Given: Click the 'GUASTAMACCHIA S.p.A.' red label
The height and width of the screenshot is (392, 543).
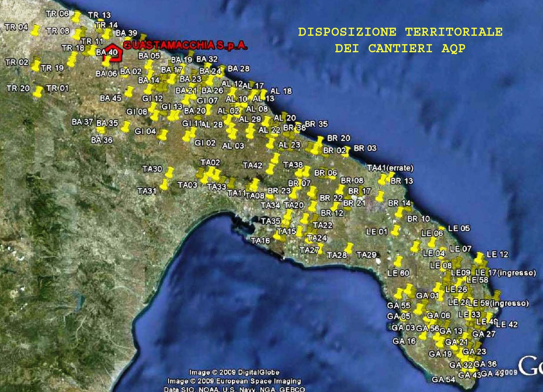Looking at the screenshot, I should click(186, 46).
